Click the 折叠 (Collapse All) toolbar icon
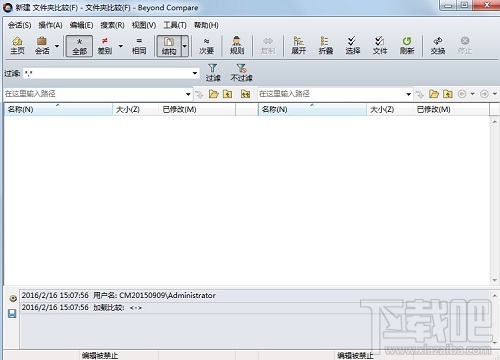 click(326, 46)
